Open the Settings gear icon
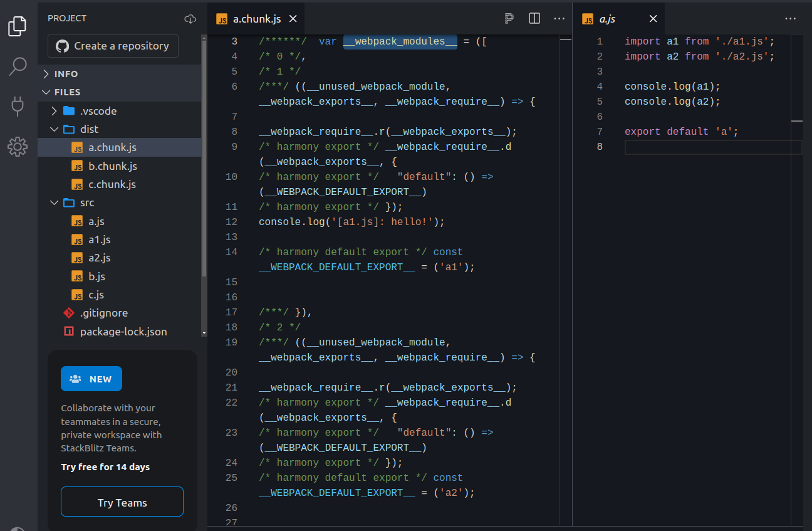The height and width of the screenshot is (531, 812). click(x=18, y=147)
